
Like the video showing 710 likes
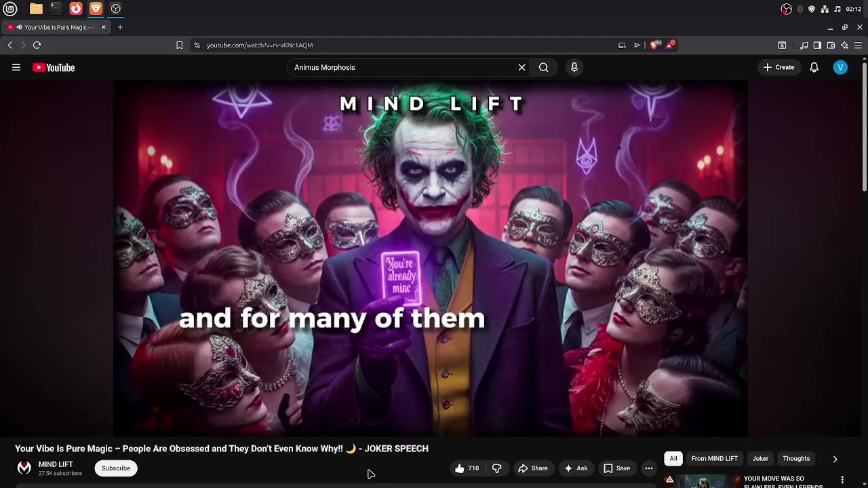tap(467, 468)
